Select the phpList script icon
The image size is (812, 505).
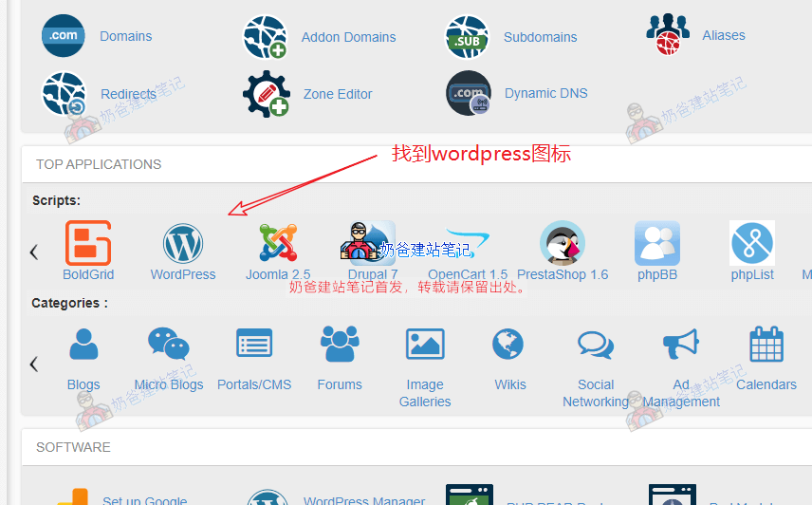752,243
